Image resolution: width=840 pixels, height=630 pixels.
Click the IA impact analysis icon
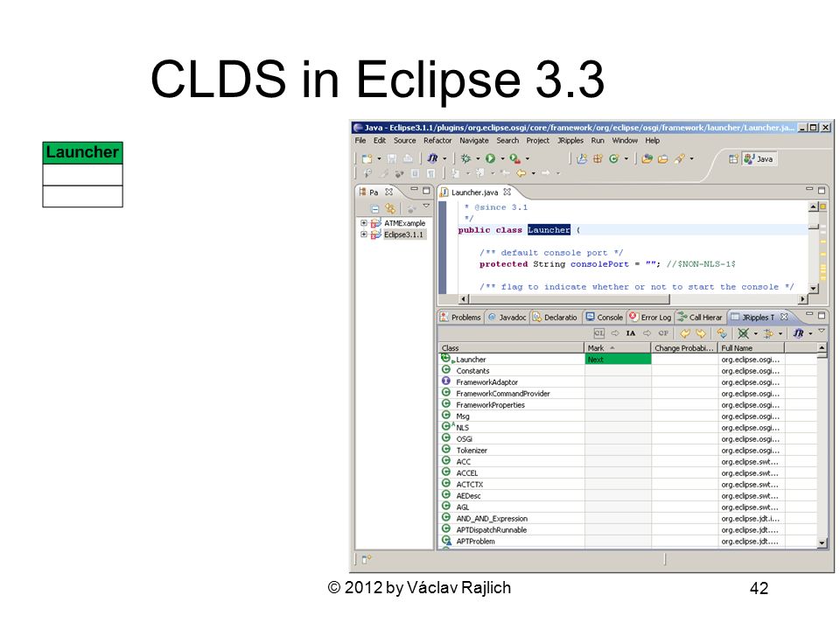(x=631, y=333)
